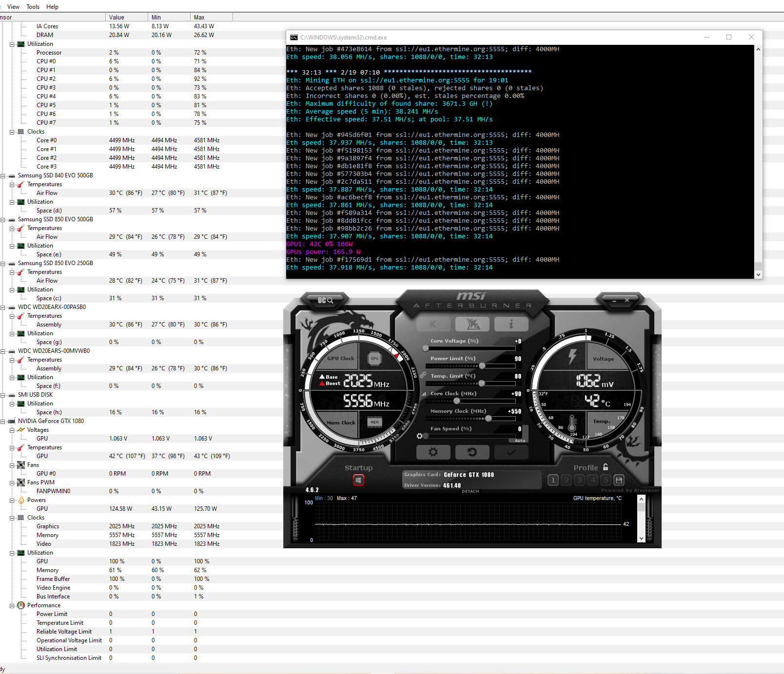Open fan speed settings gear icon
Screen dimensions: 784x674
pos(419,436)
